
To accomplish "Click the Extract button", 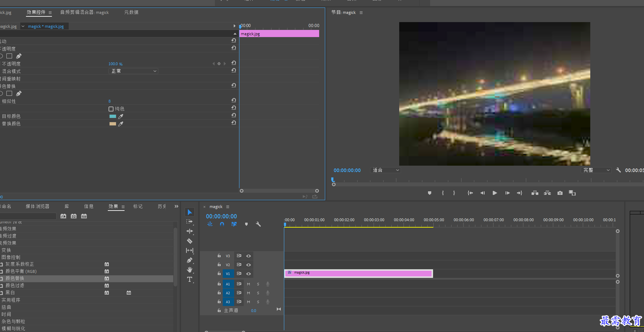I will coord(548,193).
